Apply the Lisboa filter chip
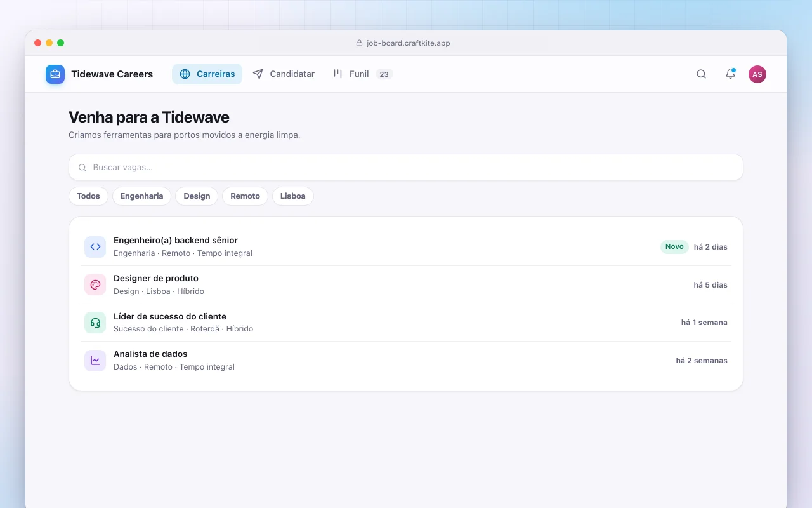 [x=292, y=196]
